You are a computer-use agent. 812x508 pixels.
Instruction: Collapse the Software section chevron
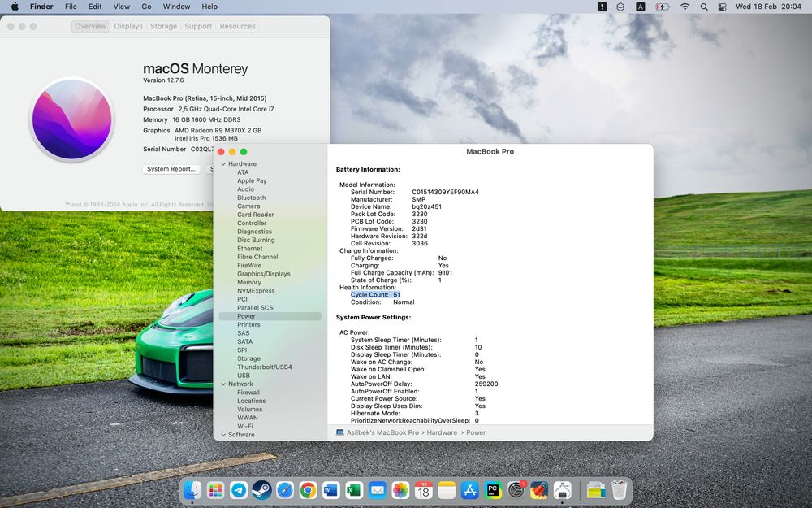[x=223, y=435]
